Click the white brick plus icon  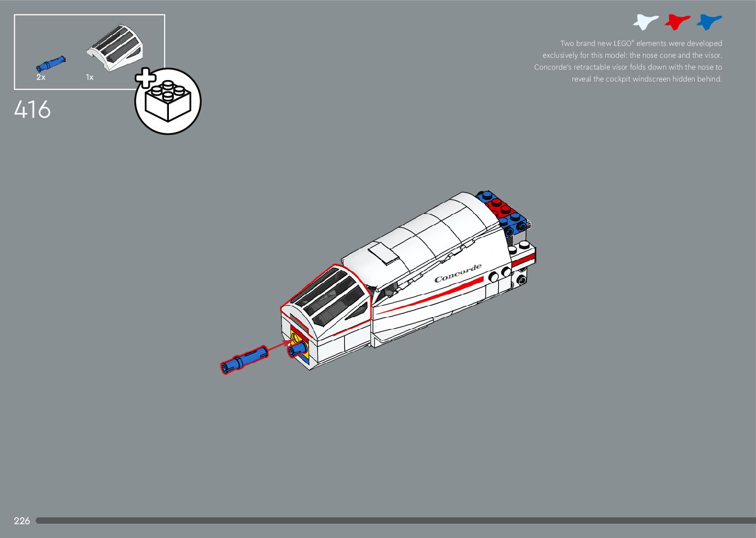coord(167,101)
